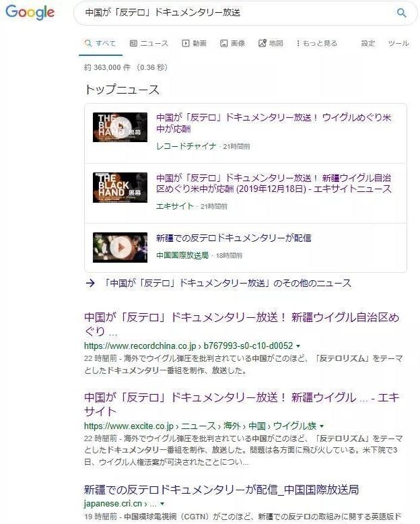Expand the excite.co.jp URL dropdown arrow
The image size is (420, 524).
pyautogui.click(x=322, y=426)
